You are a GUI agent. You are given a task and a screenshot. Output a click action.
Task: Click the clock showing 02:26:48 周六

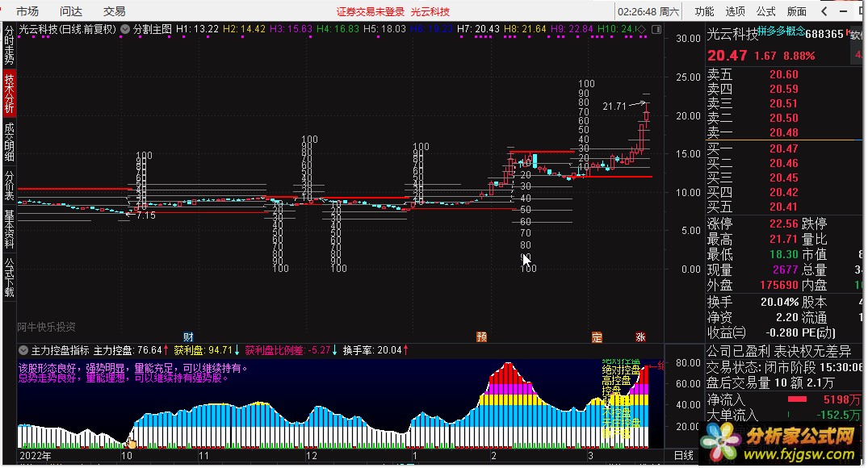[649, 11]
